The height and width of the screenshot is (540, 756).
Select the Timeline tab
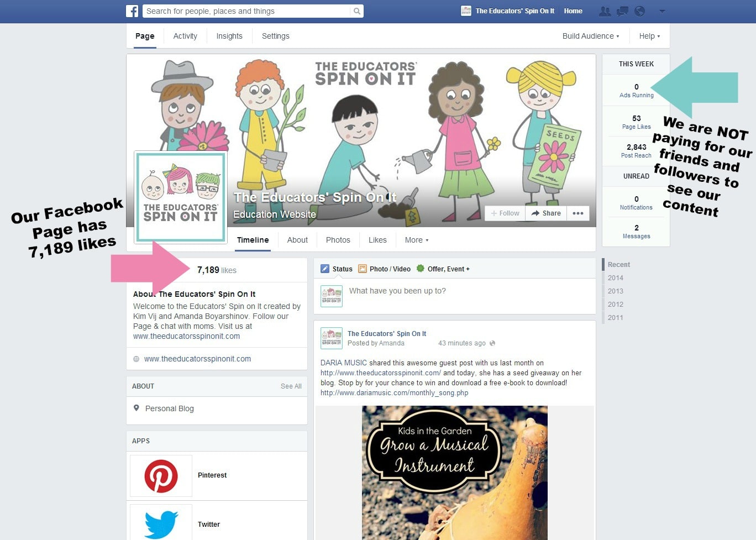click(x=253, y=240)
